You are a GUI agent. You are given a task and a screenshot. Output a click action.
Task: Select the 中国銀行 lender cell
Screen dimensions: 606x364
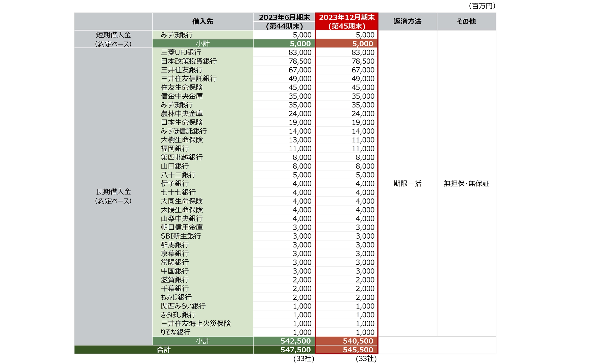(203, 271)
